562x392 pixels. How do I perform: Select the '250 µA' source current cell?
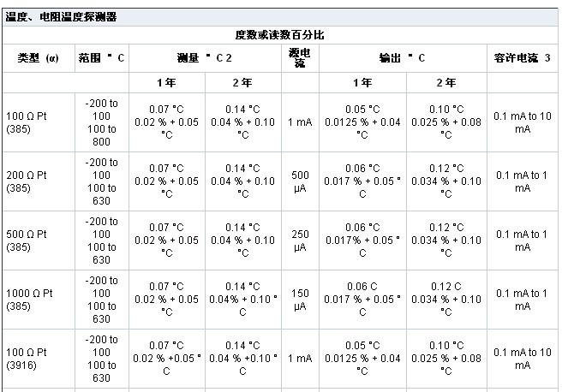300,241
